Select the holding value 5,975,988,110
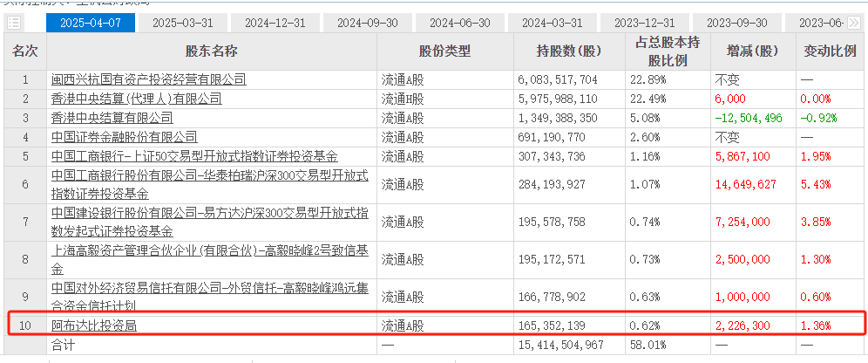 pos(558,99)
